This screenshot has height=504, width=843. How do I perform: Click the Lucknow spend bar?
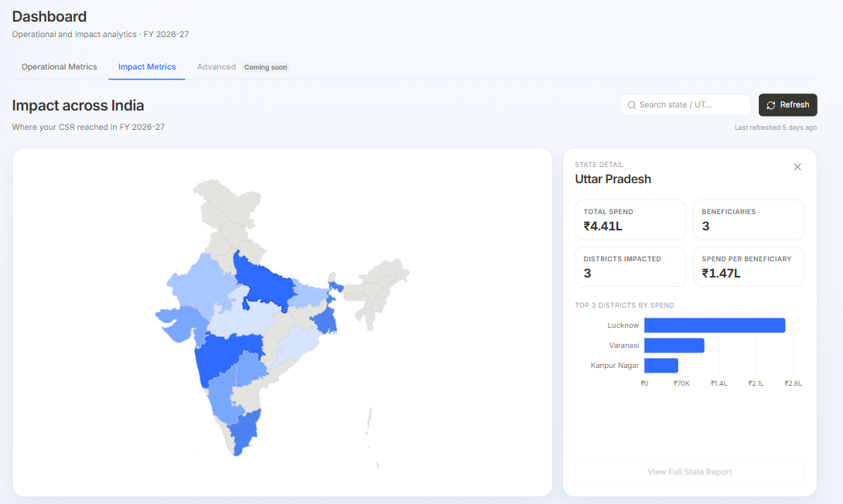point(715,325)
